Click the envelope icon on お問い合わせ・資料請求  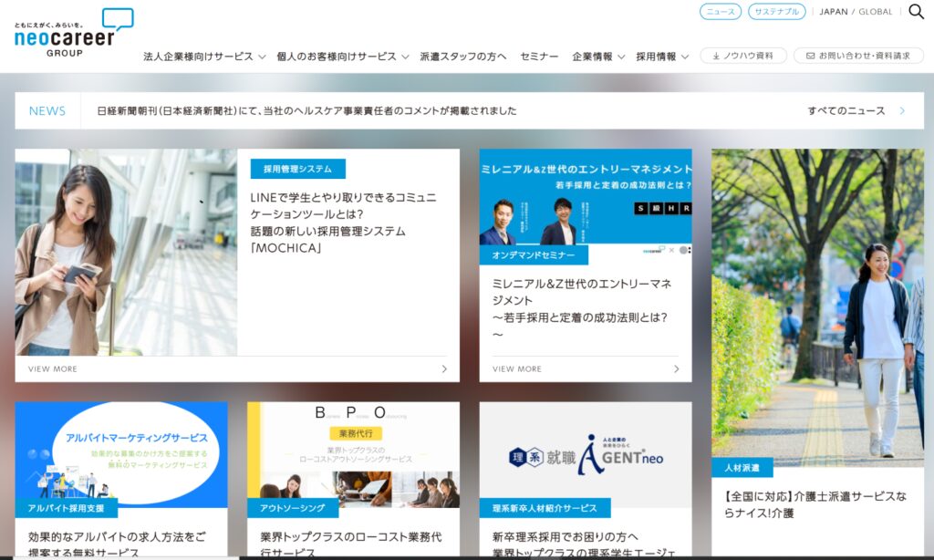(810, 56)
